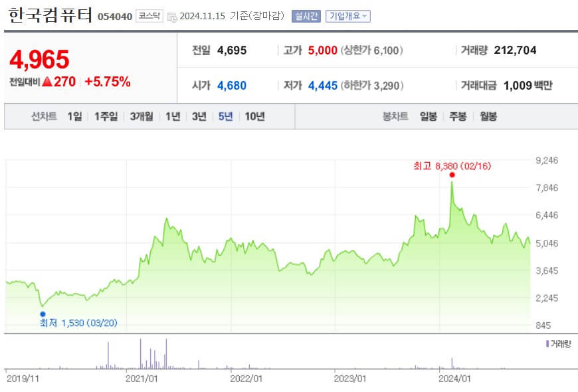Viewport: 578px width, 392px height.
Task: Click the calendar icon before the date
Action: (x=172, y=17)
